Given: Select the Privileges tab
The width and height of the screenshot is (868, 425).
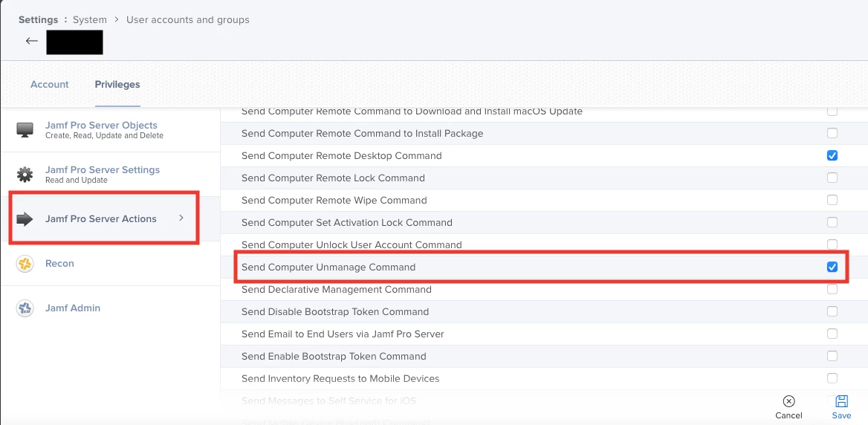Looking at the screenshot, I should tap(117, 85).
